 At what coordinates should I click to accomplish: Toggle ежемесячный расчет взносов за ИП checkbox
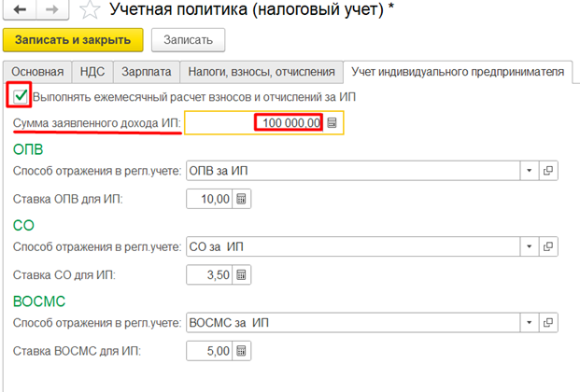tap(20, 95)
